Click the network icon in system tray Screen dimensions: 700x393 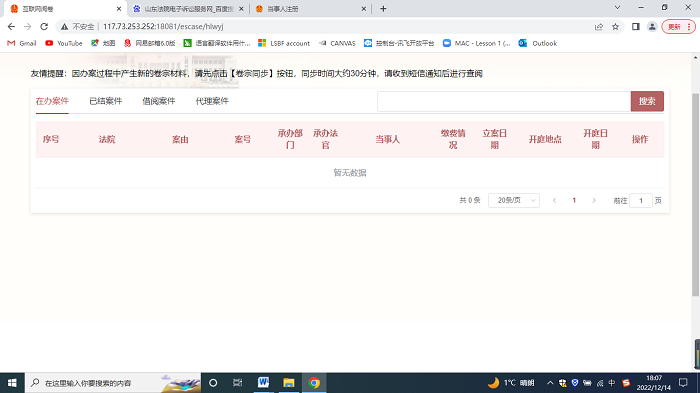coord(600,383)
